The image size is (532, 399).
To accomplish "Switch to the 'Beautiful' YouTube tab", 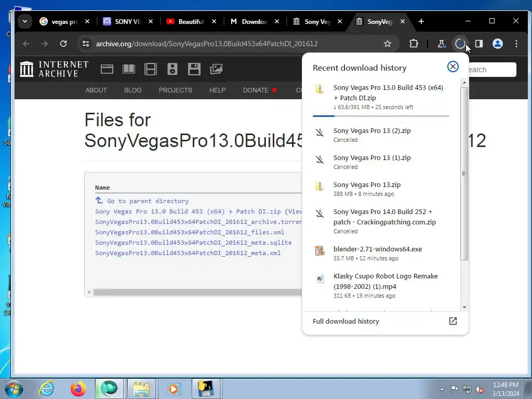I will click(185, 21).
